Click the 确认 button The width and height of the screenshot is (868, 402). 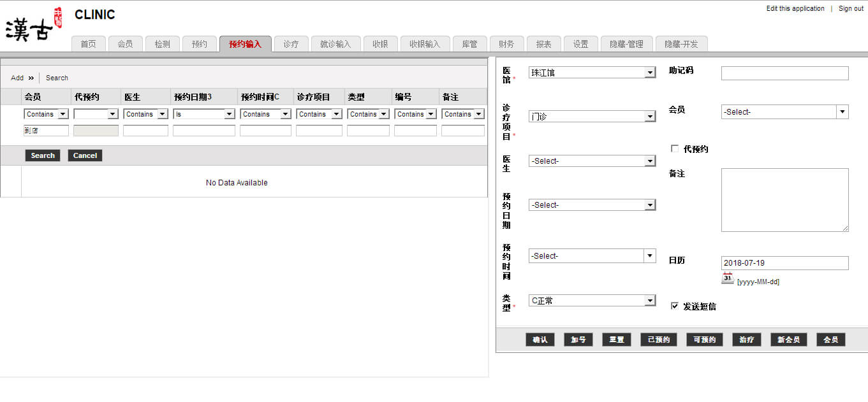tap(540, 340)
